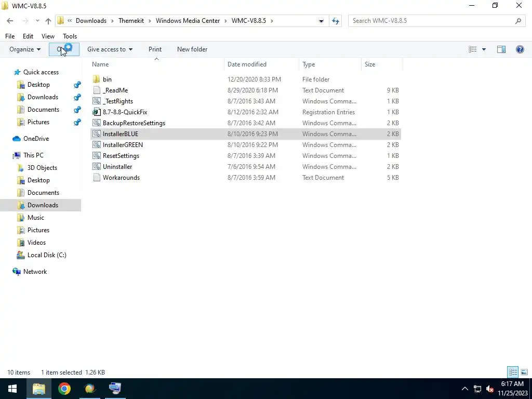Image resolution: width=532 pixels, height=399 pixels.
Task: Open OneDrive in the navigation pane
Action: pyautogui.click(x=36, y=139)
